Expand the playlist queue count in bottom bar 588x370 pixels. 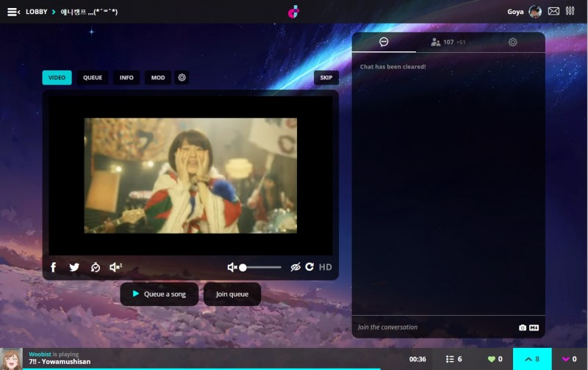(x=454, y=359)
